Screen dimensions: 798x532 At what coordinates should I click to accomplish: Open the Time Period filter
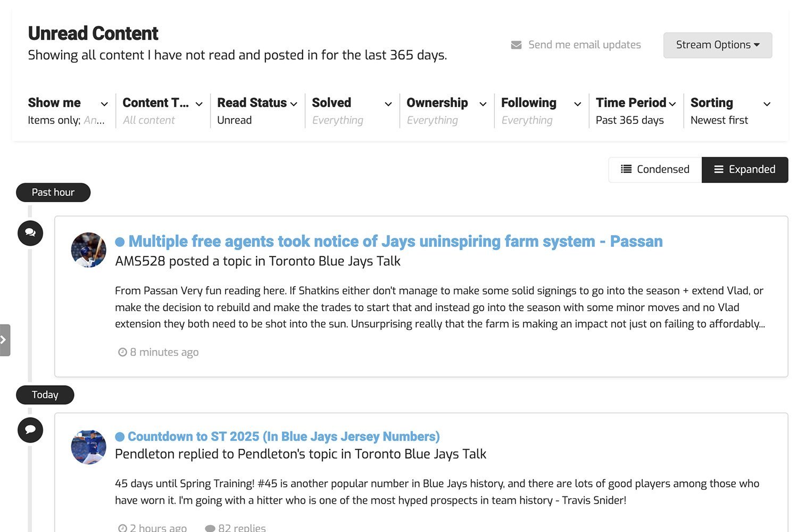point(635,111)
